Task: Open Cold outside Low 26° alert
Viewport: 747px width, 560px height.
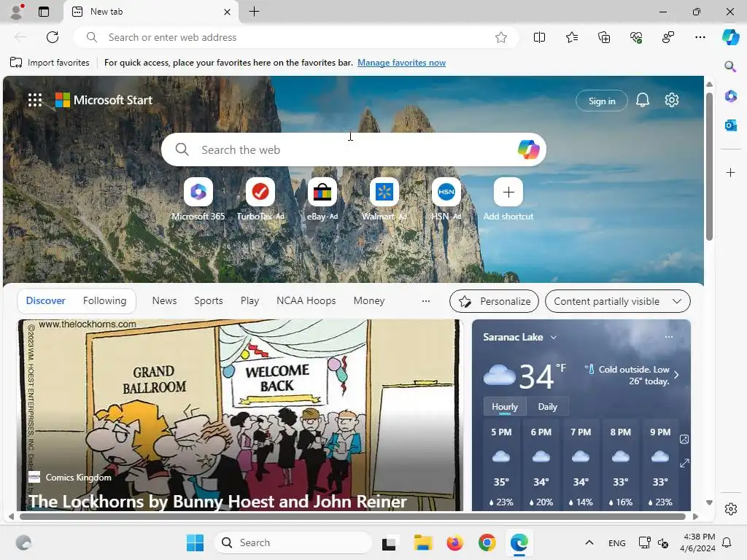Action: (x=632, y=375)
